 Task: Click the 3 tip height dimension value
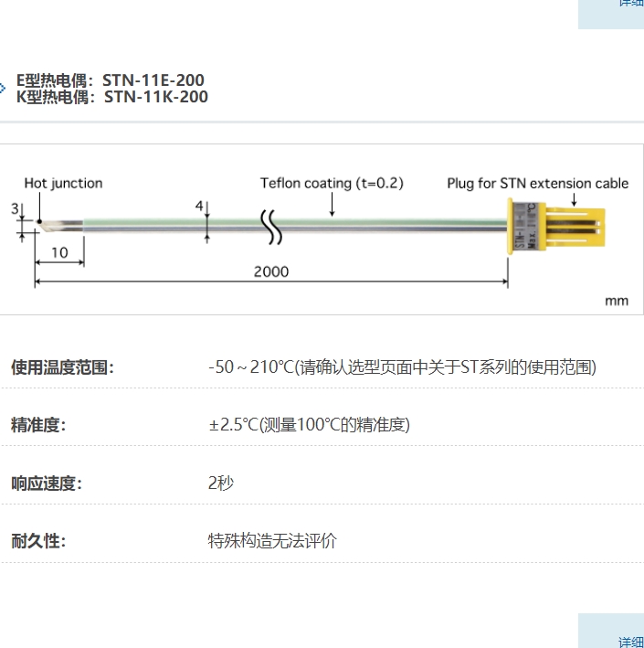15,208
